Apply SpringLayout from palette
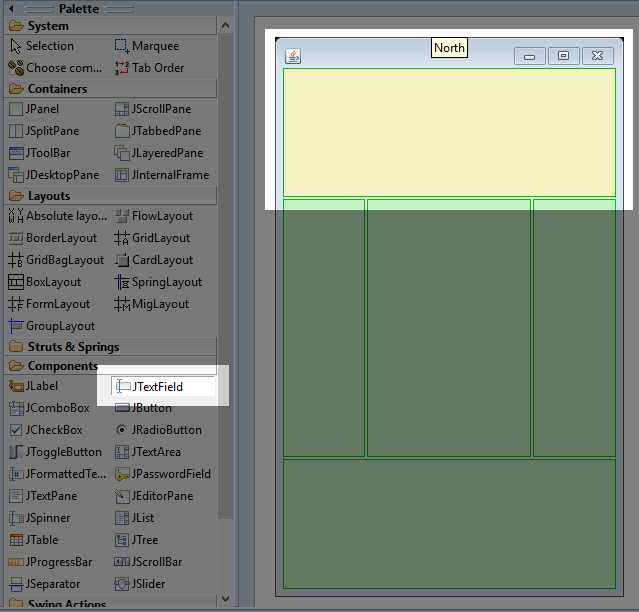Screen dimensions: 639x612 click(158, 282)
